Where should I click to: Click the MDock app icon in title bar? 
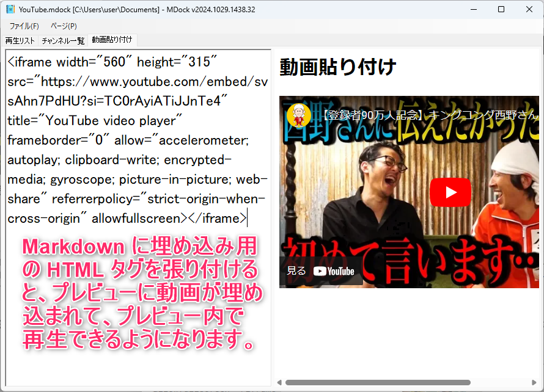point(10,9)
